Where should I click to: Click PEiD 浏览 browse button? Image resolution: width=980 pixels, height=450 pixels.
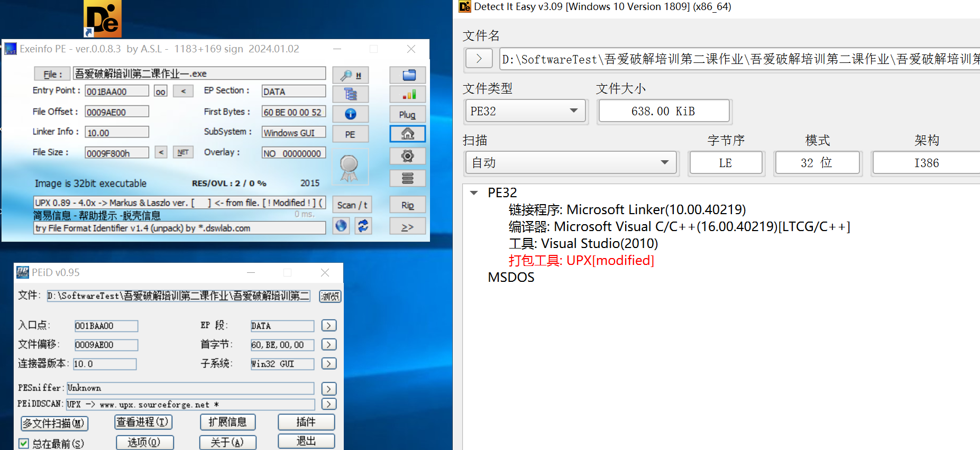330,296
